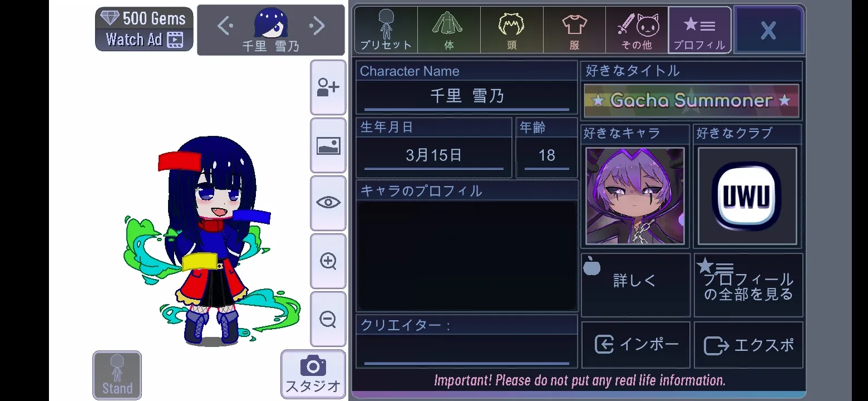Select the UWU favorite club icon
Viewport: 868px width, 401px height.
pos(747,196)
